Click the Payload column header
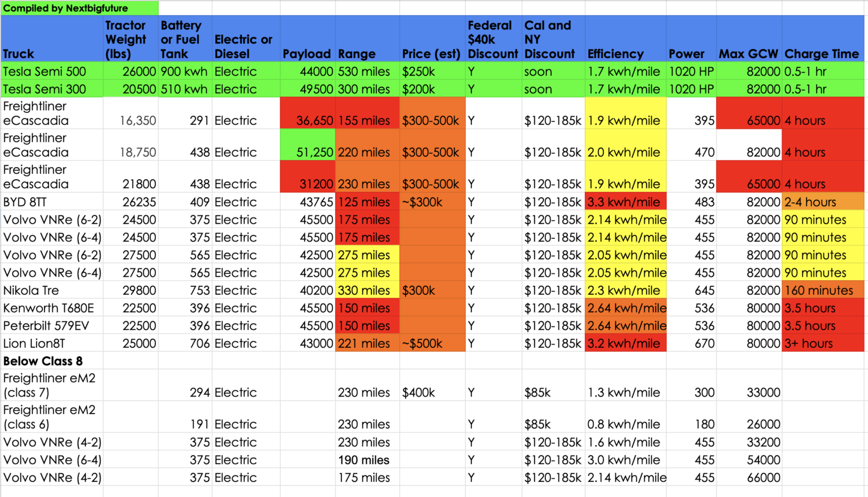The width and height of the screenshot is (868, 497). tap(307, 54)
